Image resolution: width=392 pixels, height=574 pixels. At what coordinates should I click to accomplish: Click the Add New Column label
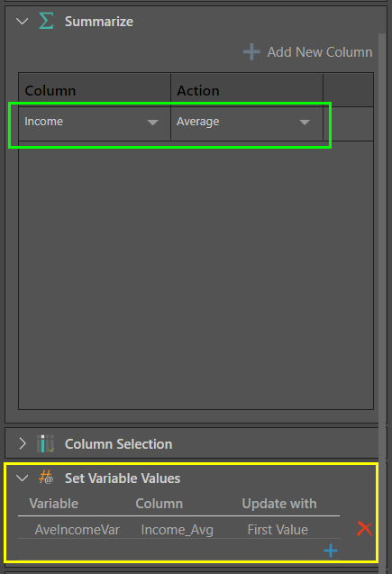pyautogui.click(x=320, y=52)
